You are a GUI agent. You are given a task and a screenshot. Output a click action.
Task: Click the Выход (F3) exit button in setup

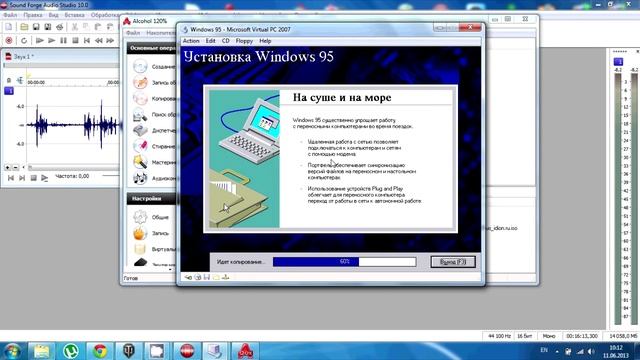click(453, 262)
